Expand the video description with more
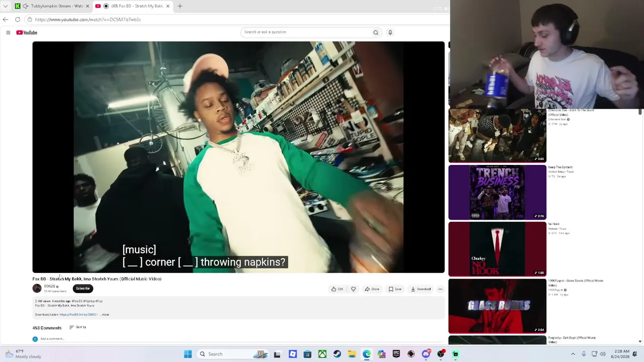644x362 pixels. 105,315
